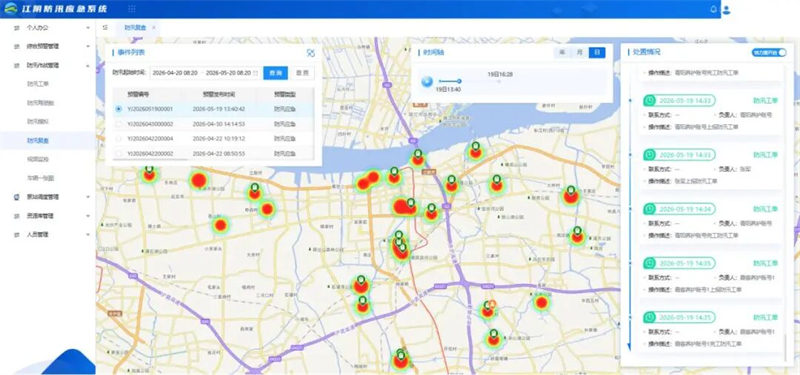Viewport: 800px width, 375px height.
Task: Switch timeline to 月 view
Action: (x=579, y=53)
